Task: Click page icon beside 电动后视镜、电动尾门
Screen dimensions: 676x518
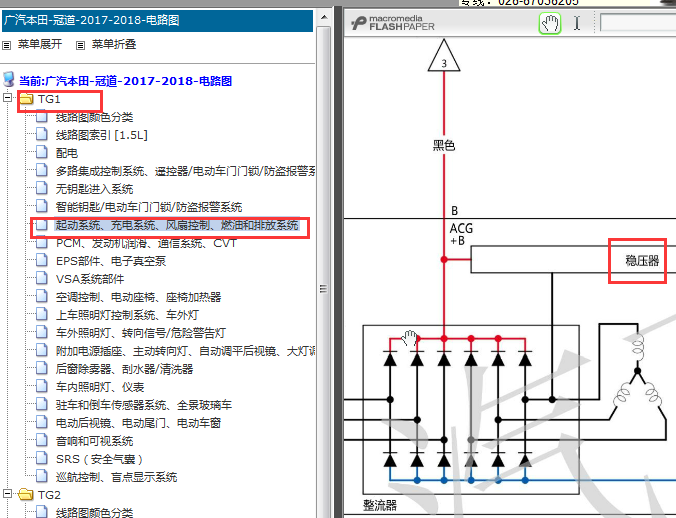Action: [42, 422]
